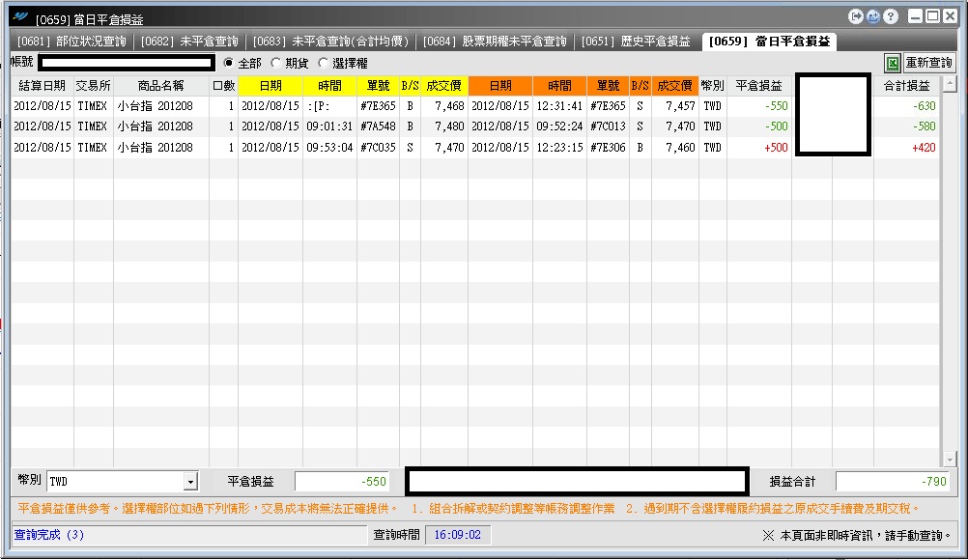968x560 pixels.
Task: Click the yellow 成交價 column header
Action: pyautogui.click(x=443, y=86)
